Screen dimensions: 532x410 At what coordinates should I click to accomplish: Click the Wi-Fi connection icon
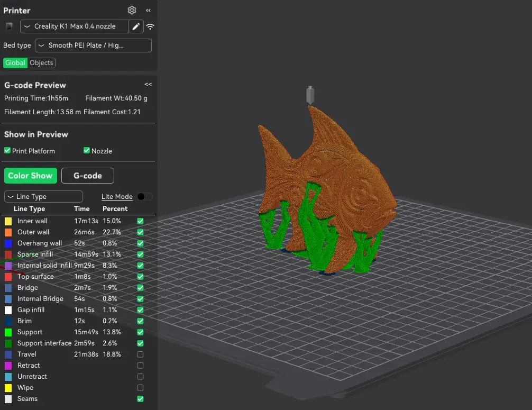tap(150, 26)
